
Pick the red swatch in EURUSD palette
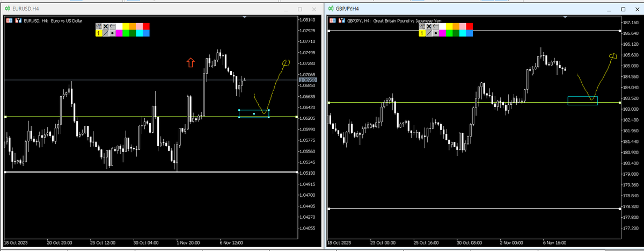coord(146,26)
